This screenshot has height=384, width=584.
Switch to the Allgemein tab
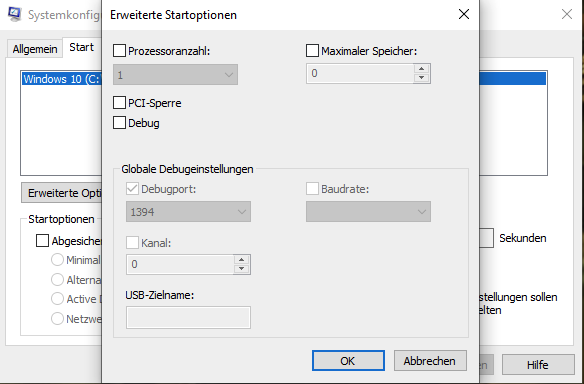pyautogui.click(x=35, y=49)
